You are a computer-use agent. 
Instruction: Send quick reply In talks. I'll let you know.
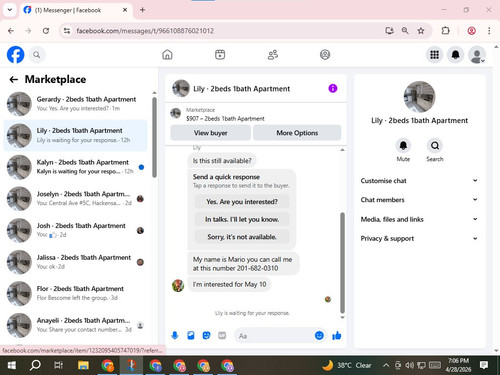tap(242, 219)
